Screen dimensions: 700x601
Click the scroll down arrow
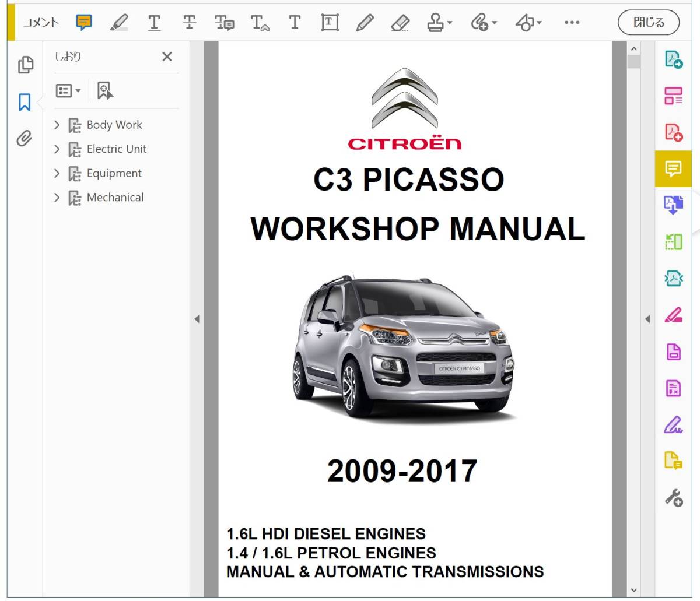[634, 590]
